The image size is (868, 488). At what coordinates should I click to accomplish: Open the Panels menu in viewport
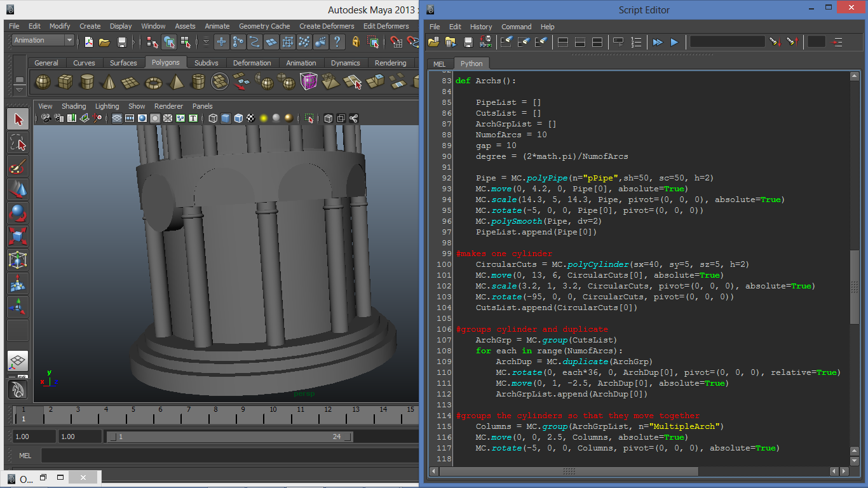(x=202, y=106)
